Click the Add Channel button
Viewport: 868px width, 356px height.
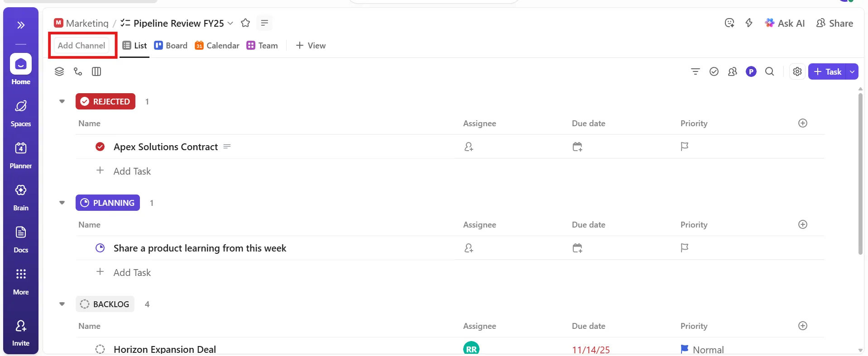(82, 45)
